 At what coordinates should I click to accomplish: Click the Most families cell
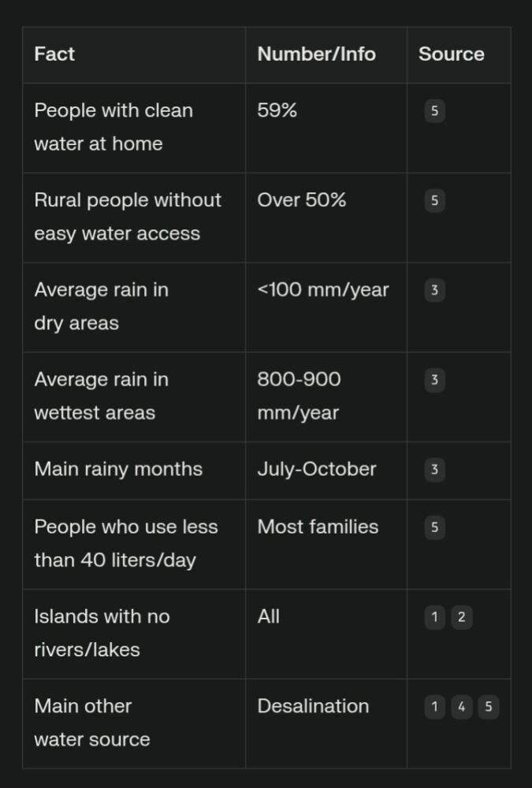pyautogui.click(x=318, y=527)
